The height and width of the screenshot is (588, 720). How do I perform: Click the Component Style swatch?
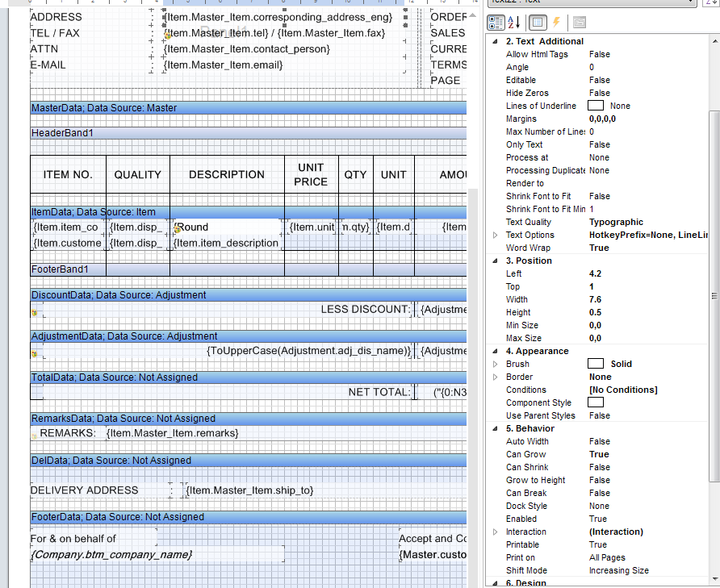[x=596, y=402]
